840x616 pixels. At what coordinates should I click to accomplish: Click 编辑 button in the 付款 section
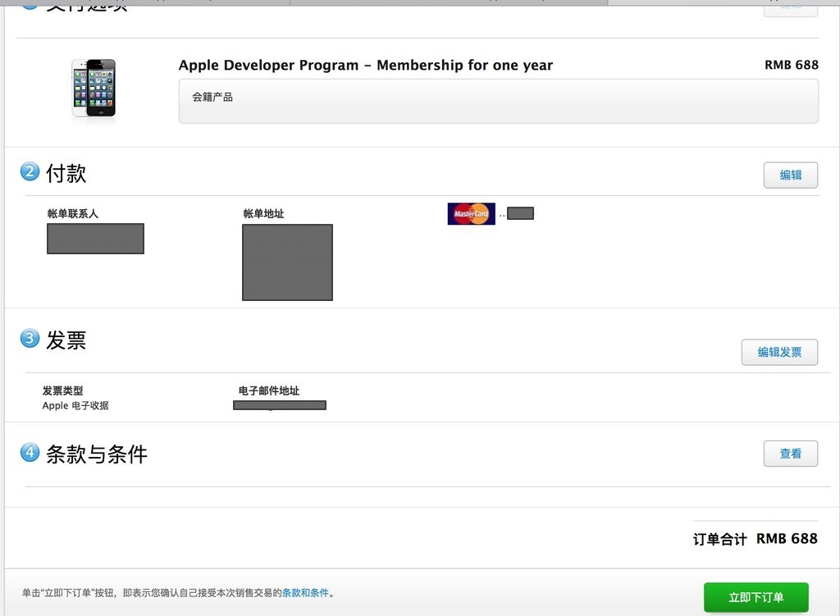click(x=790, y=176)
